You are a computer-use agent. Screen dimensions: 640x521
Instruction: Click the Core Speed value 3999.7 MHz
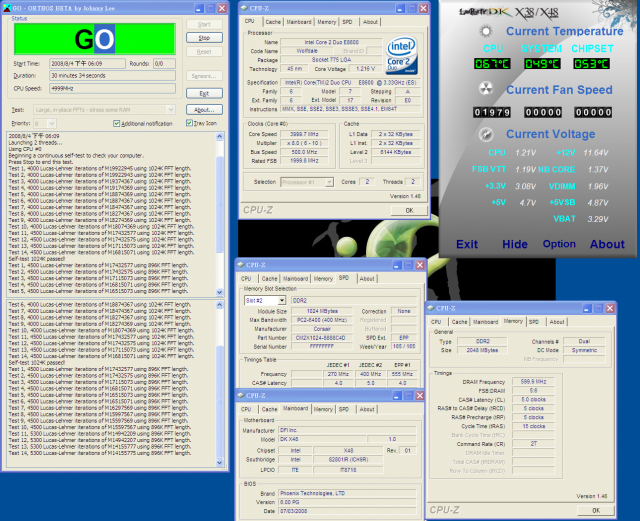(304, 134)
